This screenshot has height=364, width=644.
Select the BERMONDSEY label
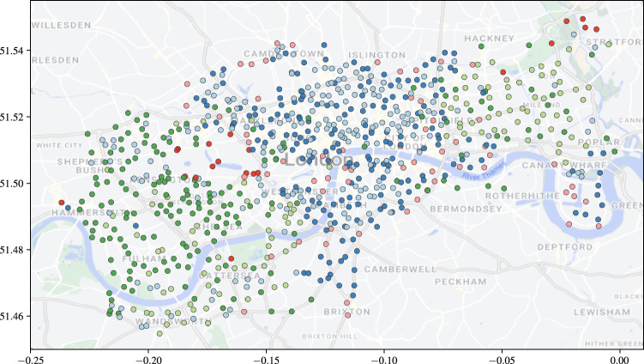(x=466, y=209)
